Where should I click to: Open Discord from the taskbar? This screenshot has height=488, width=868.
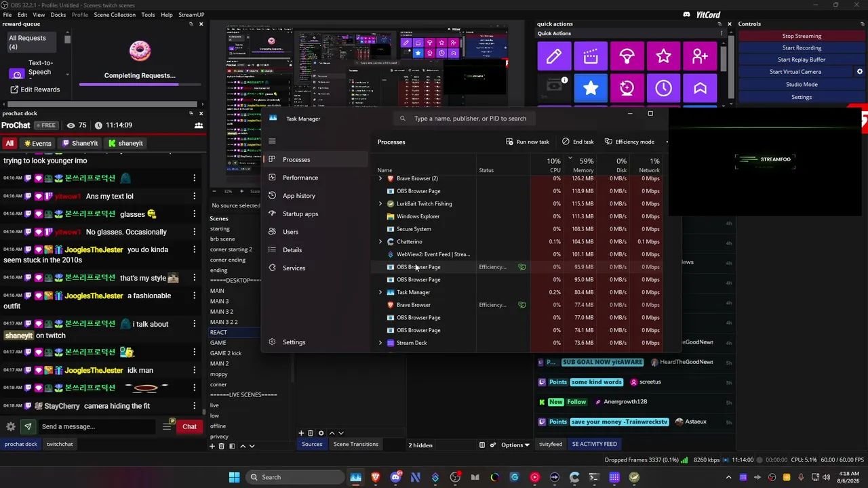(x=395, y=477)
